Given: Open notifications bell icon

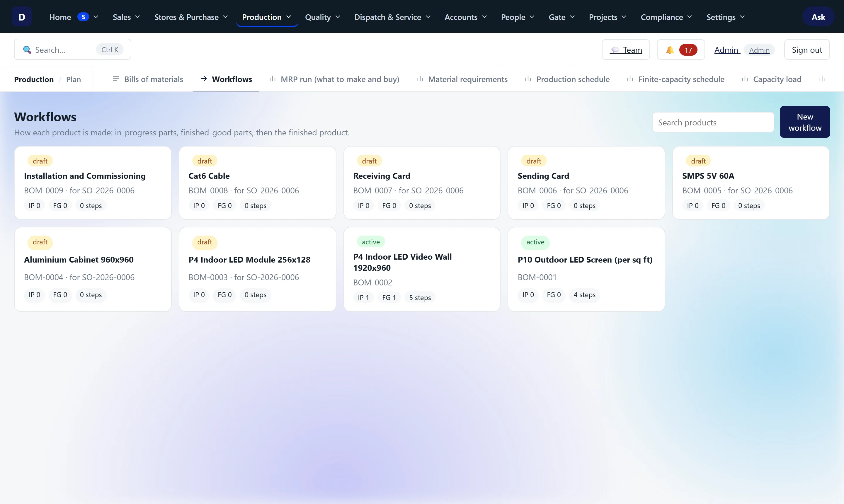Looking at the screenshot, I should pyautogui.click(x=670, y=50).
